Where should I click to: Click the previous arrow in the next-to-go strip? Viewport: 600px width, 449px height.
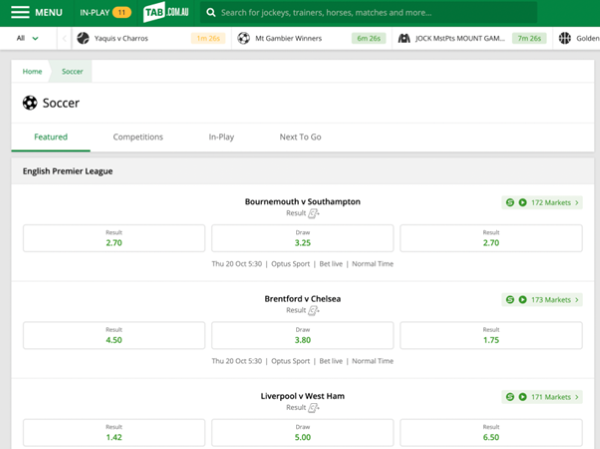[64, 38]
